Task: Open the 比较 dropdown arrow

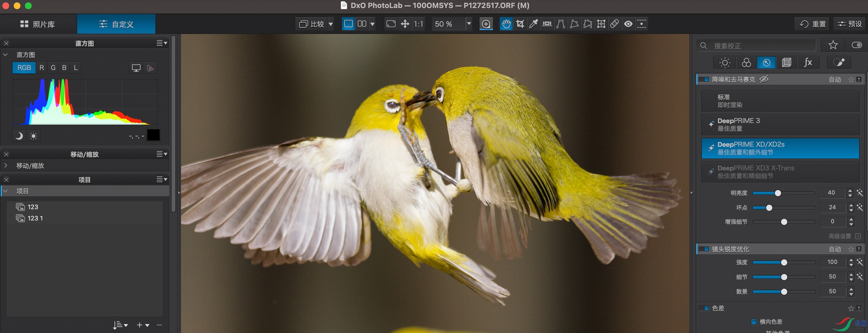Action: 331,24
